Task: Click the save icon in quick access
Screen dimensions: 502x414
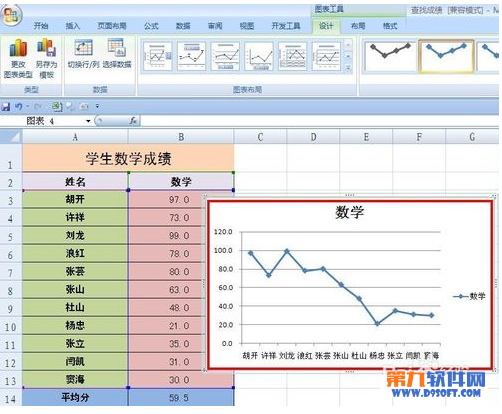Action: click(x=6, y=107)
